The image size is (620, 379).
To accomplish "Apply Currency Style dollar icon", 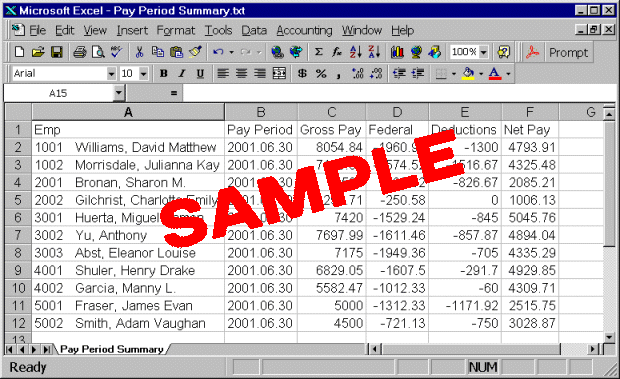I will (x=302, y=74).
